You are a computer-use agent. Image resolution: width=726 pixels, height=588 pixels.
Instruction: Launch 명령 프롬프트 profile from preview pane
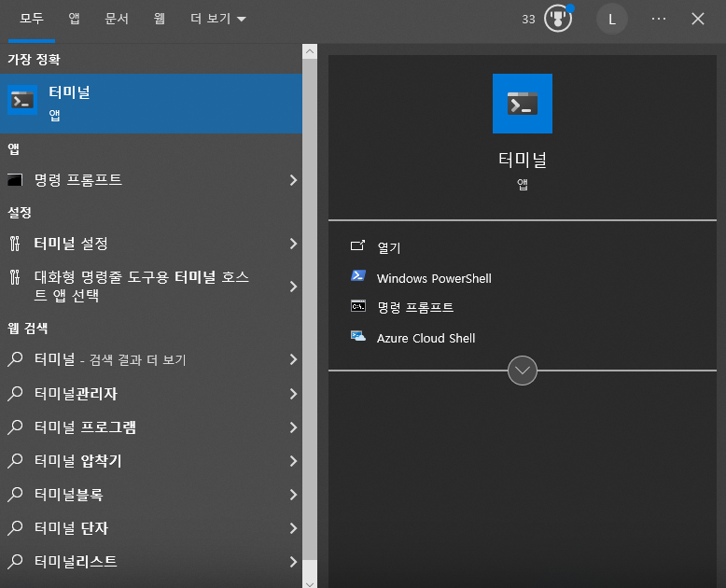click(415, 307)
